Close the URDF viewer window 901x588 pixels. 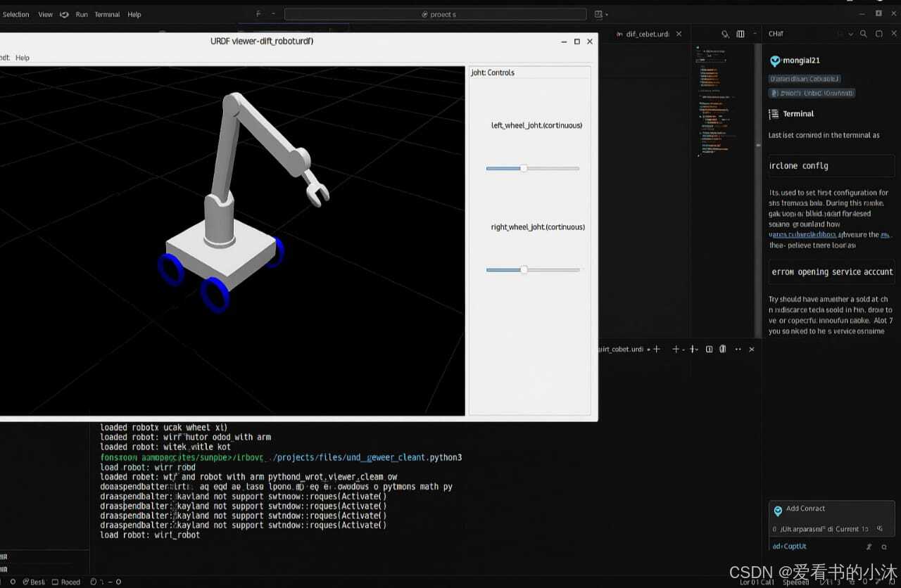tap(590, 41)
